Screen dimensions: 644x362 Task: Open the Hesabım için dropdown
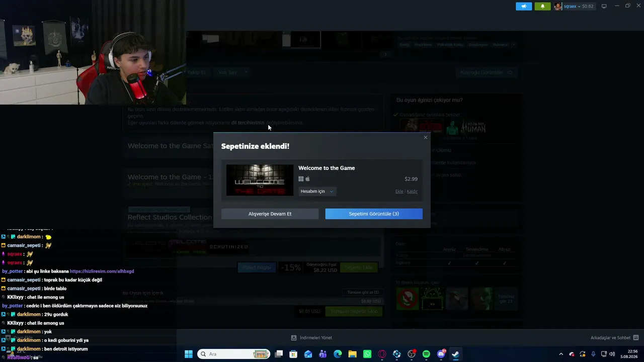point(316,191)
